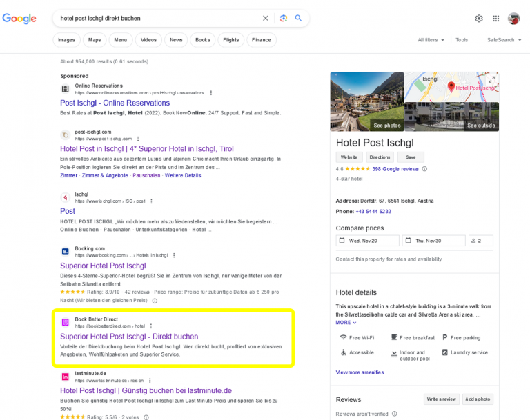Image resolution: width=530 pixels, height=420 pixels.
Task: Clear the search query with X icon
Action: (x=265, y=18)
